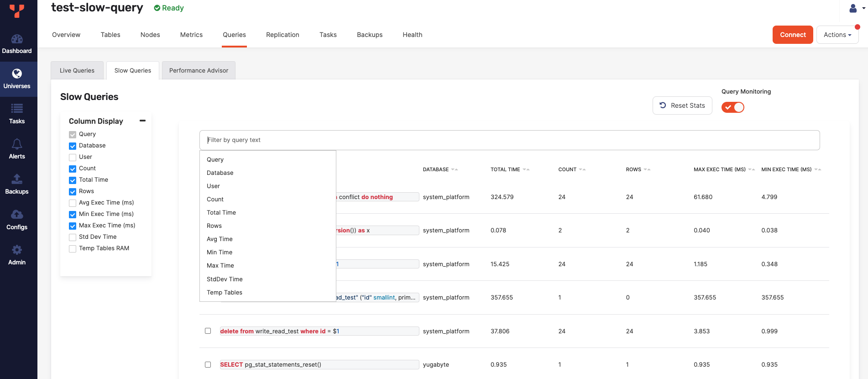Switch to the Performance Advisor tab

(x=199, y=70)
